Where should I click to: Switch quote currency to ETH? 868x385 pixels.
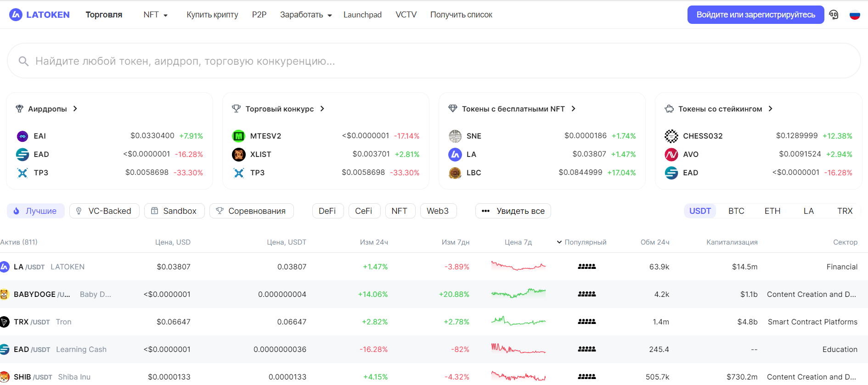772,211
